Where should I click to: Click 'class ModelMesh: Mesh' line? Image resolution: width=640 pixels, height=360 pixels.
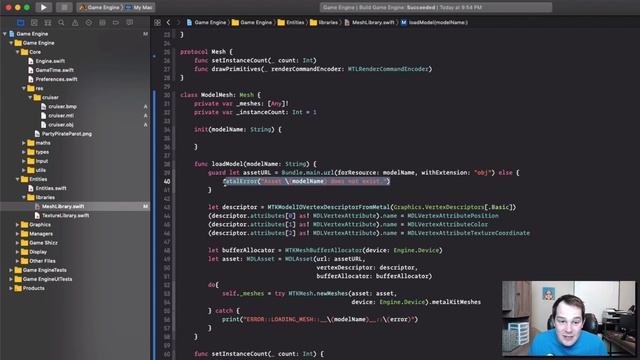pyautogui.click(x=220, y=95)
